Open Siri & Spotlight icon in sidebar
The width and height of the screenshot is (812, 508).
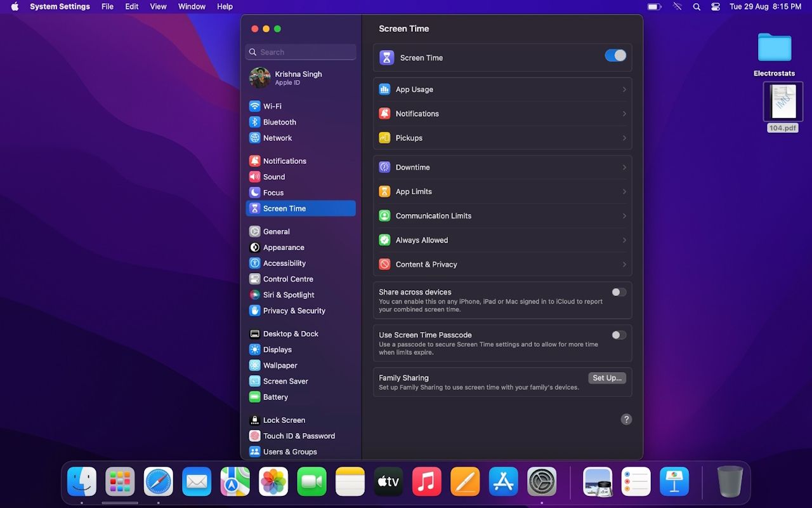(254, 295)
